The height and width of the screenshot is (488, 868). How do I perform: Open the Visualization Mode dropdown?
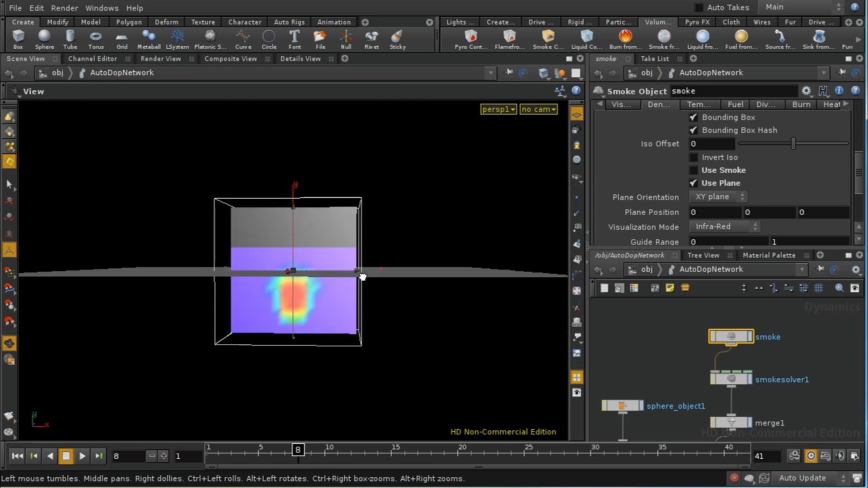click(x=725, y=226)
